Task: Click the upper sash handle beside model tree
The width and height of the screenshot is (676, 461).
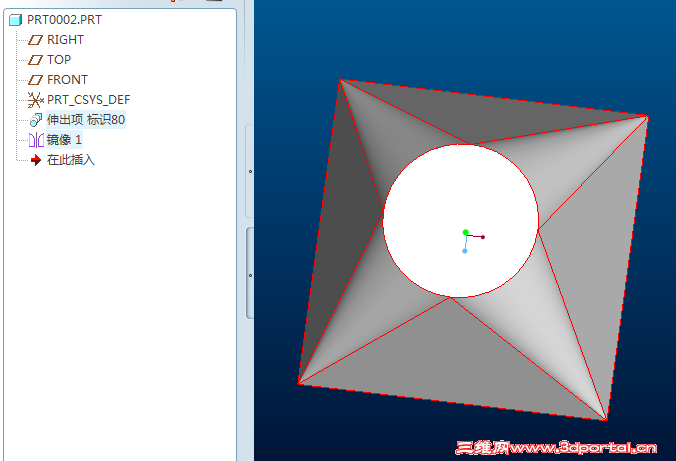Action: coord(250,171)
